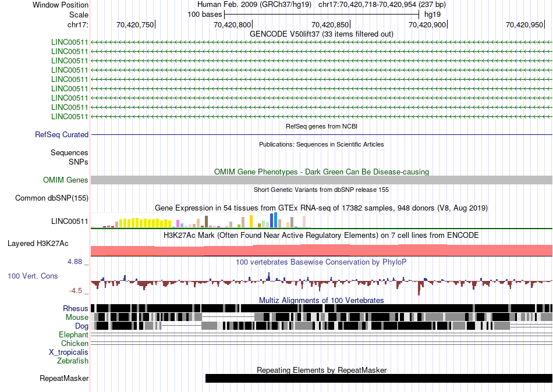Click the black RepeatMasker repeat element bar
Viewport: 553px width, 392px height.
coord(379,378)
